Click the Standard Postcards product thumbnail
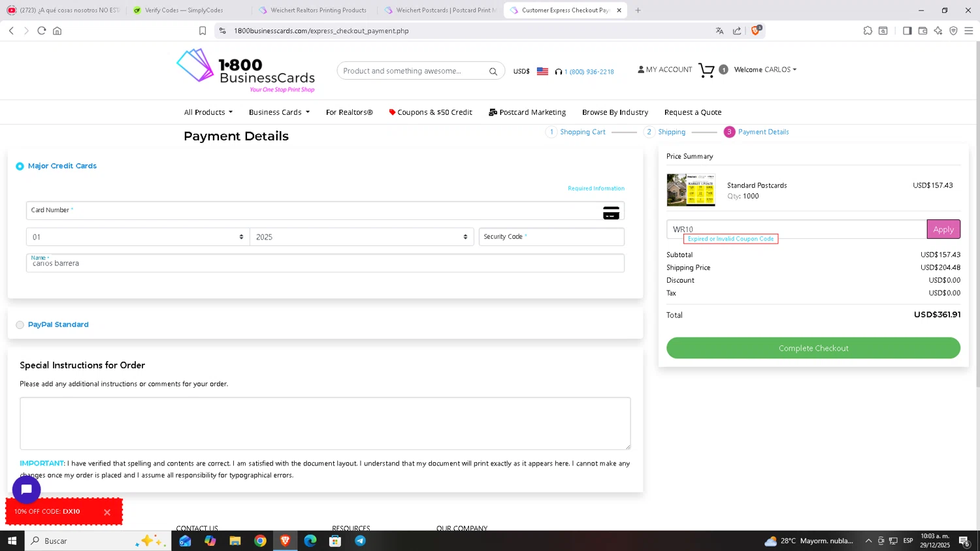Screen dimensions: 980x551 pyautogui.click(x=691, y=190)
